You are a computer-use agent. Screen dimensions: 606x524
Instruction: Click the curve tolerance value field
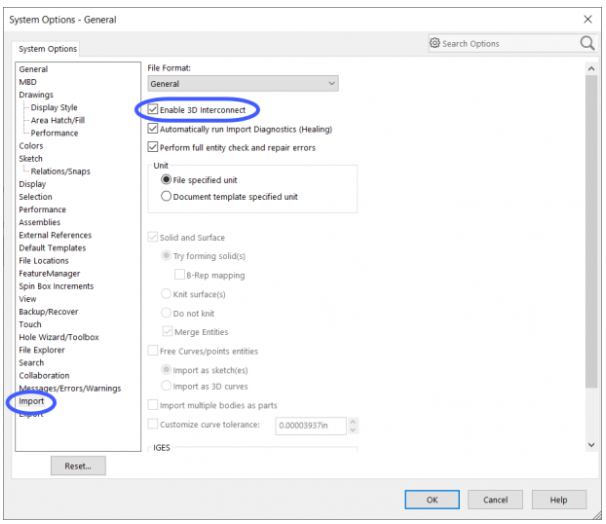(x=311, y=425)
